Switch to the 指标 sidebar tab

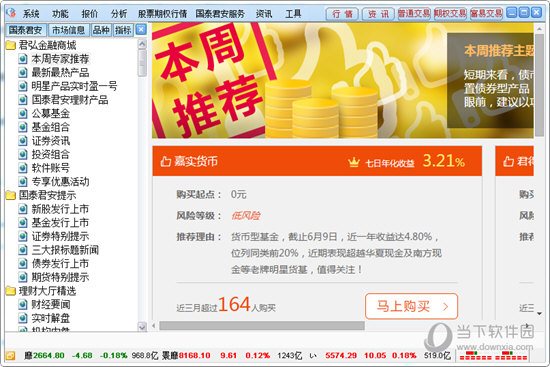[x=123, y=30]
